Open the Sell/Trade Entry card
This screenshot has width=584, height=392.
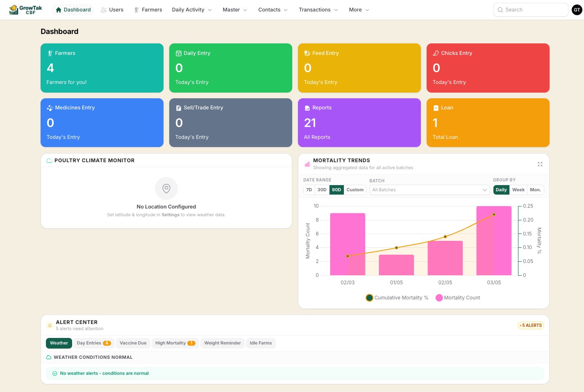(x=231, y=122)
